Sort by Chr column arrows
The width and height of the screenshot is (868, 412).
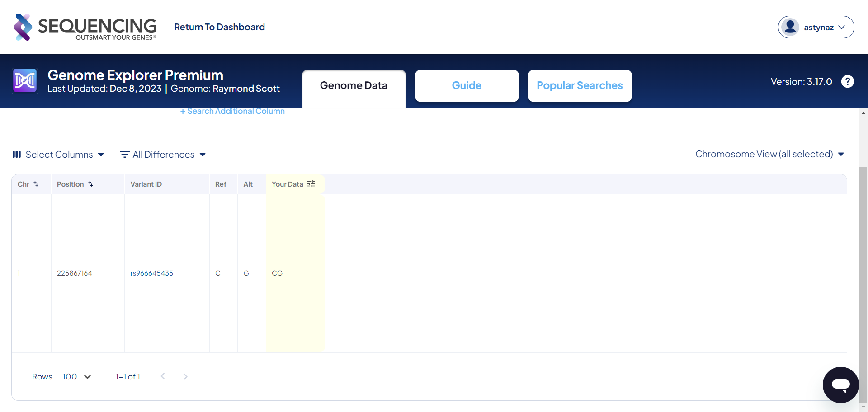pos(36,184)
